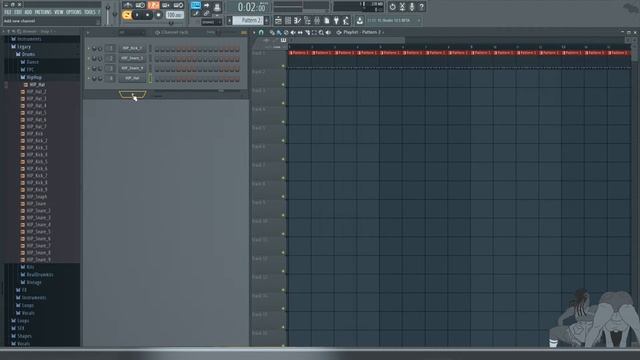Click the play button in transport
Image resolution: width=640 pixels, height=360 pixels.
tap(137, 15)
